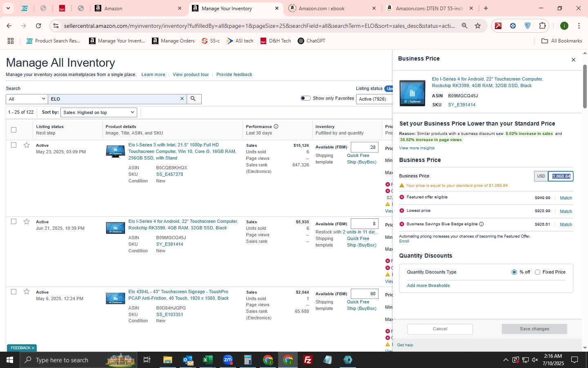The width and height of the screenshot is (588, 368).
Task: Open SKU SY_E391414 link in panel
Action: coord(461,105)
